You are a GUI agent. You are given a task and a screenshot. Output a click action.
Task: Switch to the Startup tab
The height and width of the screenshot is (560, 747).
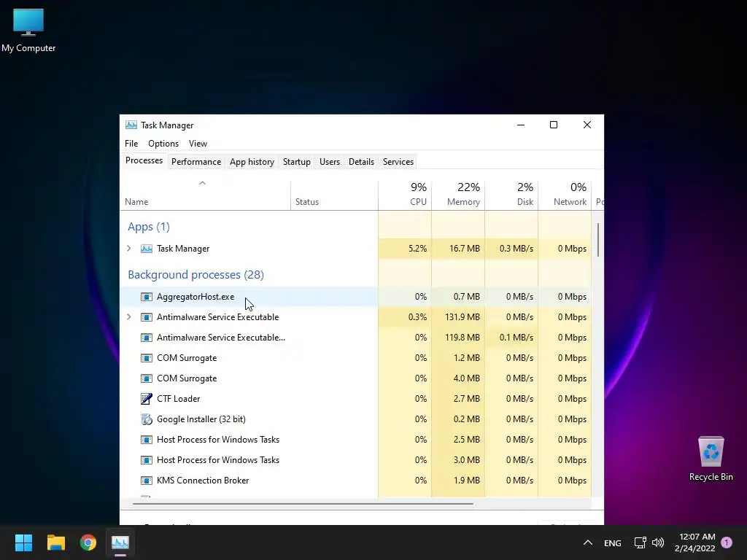(x=296, y=162)
